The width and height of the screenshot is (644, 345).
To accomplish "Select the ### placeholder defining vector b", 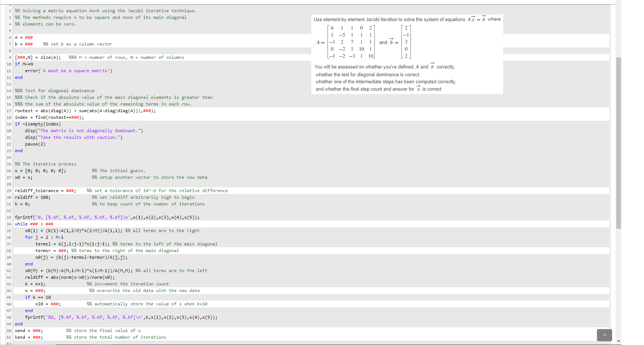I will (29, 44).
